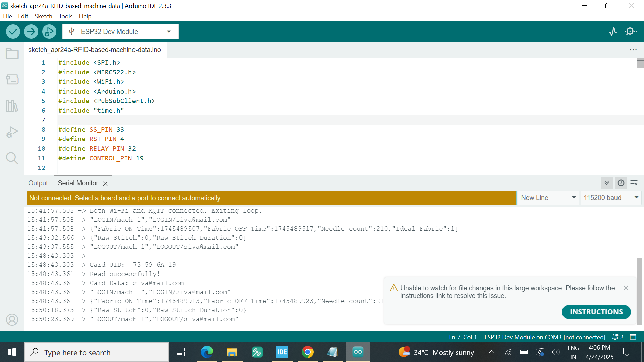Viewport: 644px width, 362px height.
Task: Click the Serial Monitor output scrollbar
Action: tap(639, 292)
